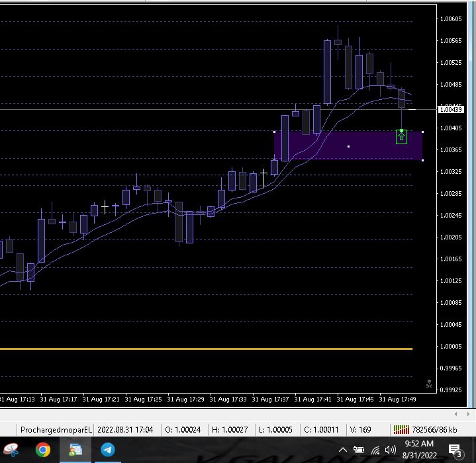Click the connection status bars icon

[401, 429]
